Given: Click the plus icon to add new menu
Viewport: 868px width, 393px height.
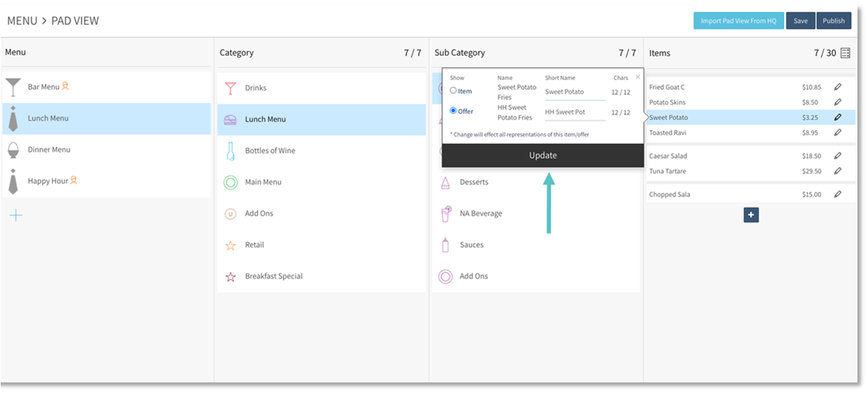Looking at the screenshot, I should click(16, 215).
